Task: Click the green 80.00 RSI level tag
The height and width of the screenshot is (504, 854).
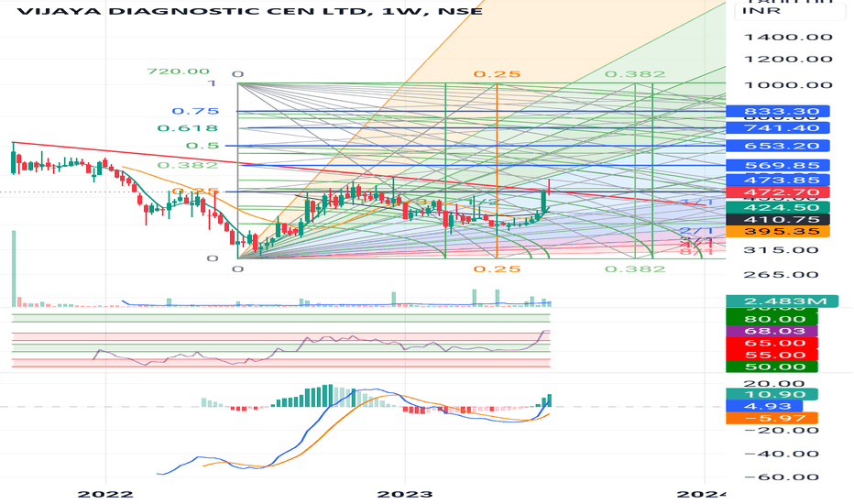Action: pos(772,319)
